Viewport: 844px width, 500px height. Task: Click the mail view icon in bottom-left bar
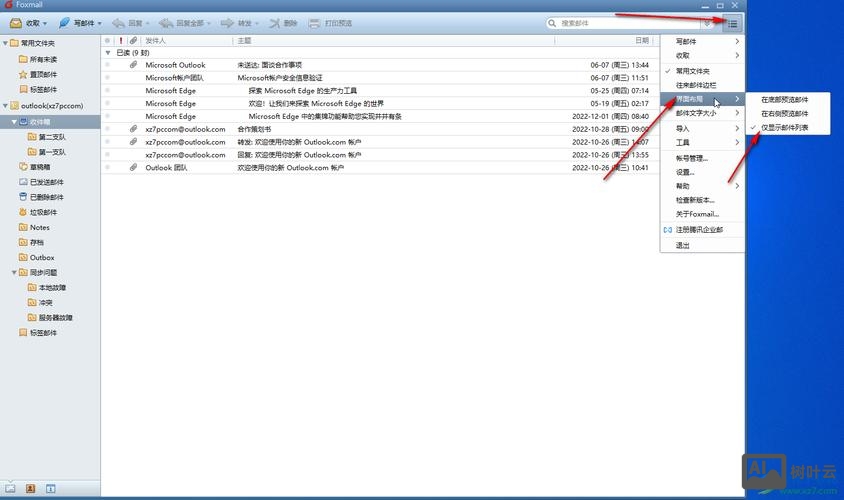click(x=11, y=488)
